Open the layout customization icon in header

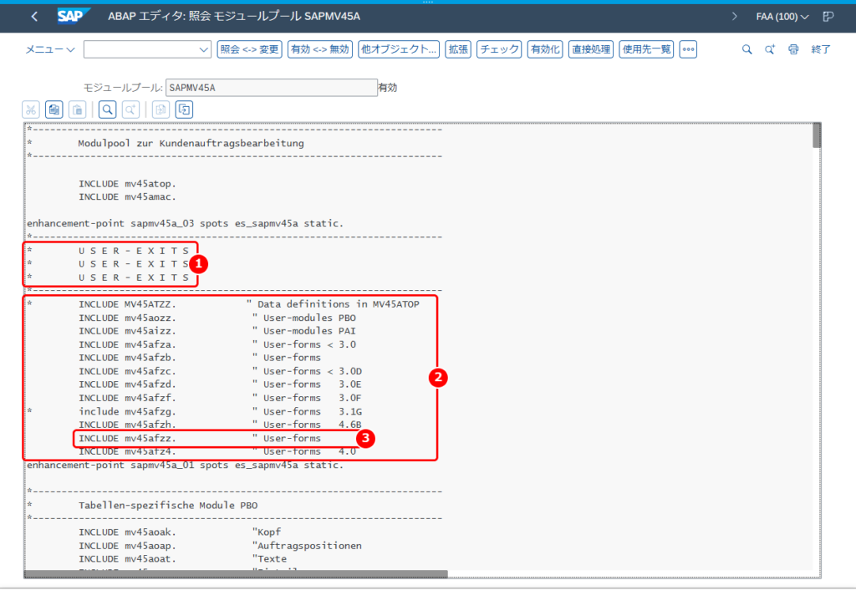pyautogui.click(x=828, y=17)
